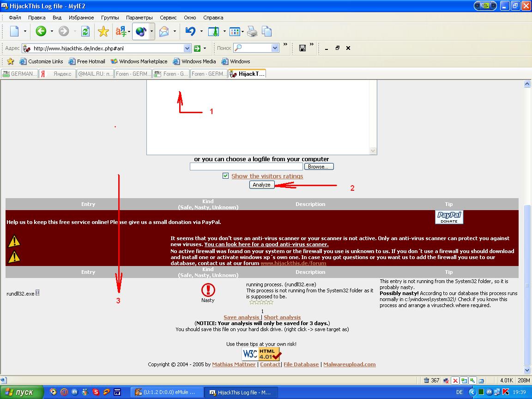Screen dimensions: 532x399
Task: Open the 'Save analysis' link
Action: [242, 317]
